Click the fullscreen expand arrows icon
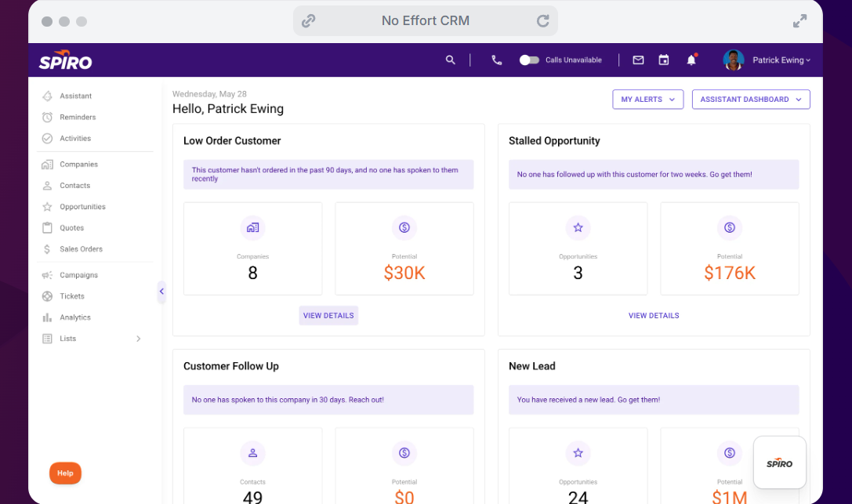Screen dimensions: 852x504 point(799,21)
